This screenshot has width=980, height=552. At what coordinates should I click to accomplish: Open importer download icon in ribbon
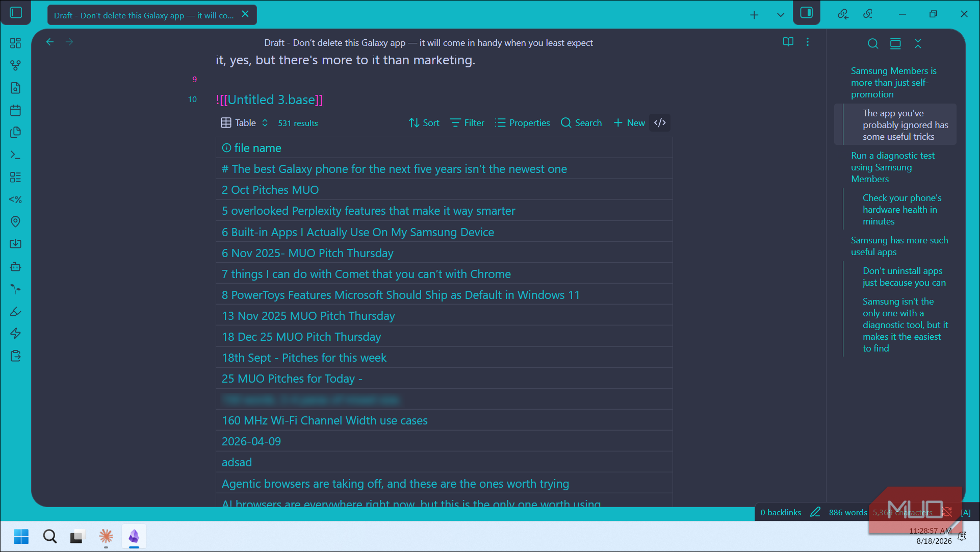point(16,244)
